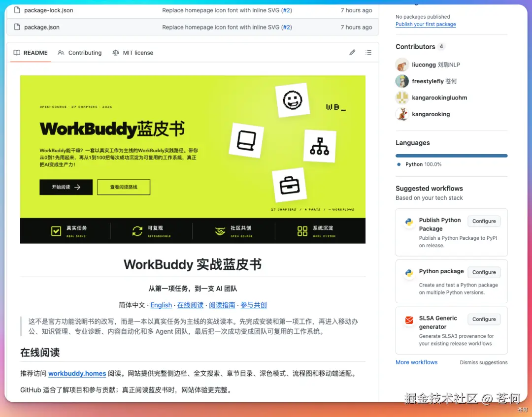The image size is (532, 417).
Task: Open the Contributors section heading
Action: coord(415,47)
